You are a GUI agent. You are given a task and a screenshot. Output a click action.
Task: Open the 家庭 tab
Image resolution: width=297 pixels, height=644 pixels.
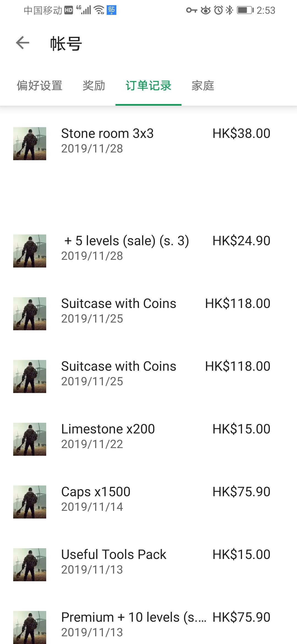(x=203, y=86)
